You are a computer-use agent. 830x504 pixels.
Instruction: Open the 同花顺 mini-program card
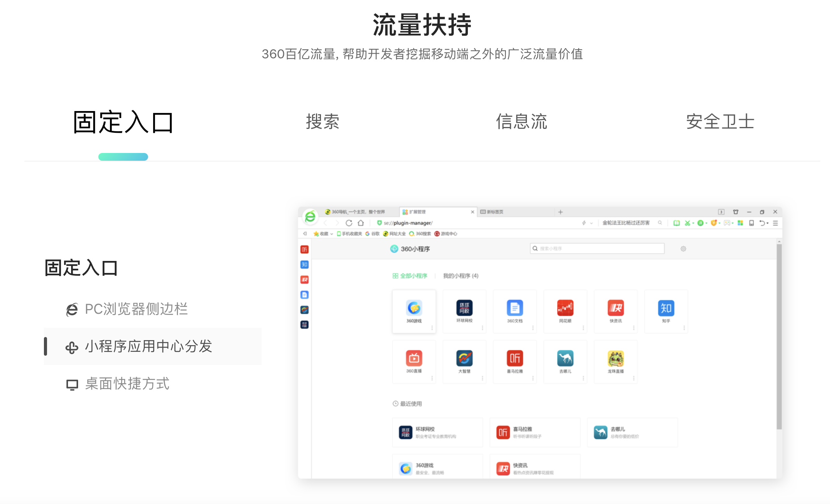[565, 311]
